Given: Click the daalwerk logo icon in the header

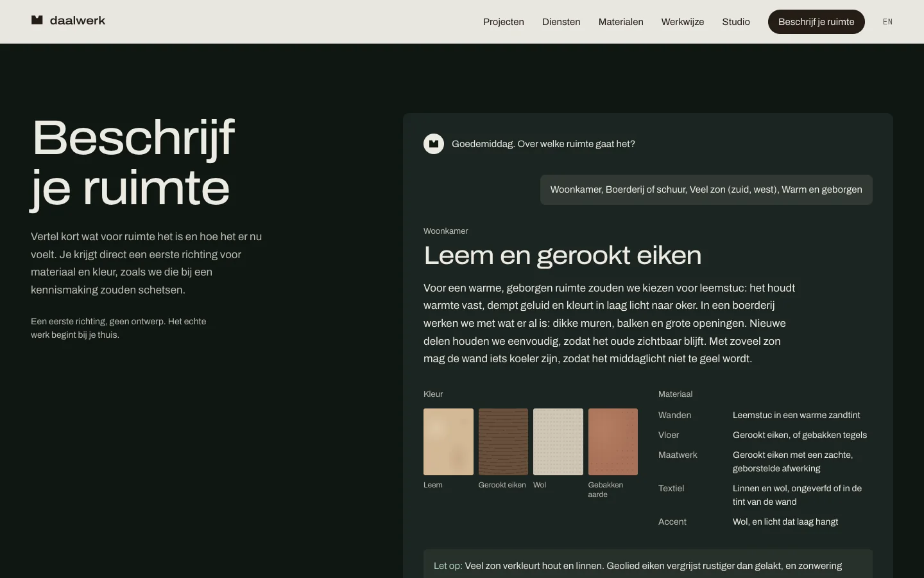Looking at the screenshot, I should point(37,21).
